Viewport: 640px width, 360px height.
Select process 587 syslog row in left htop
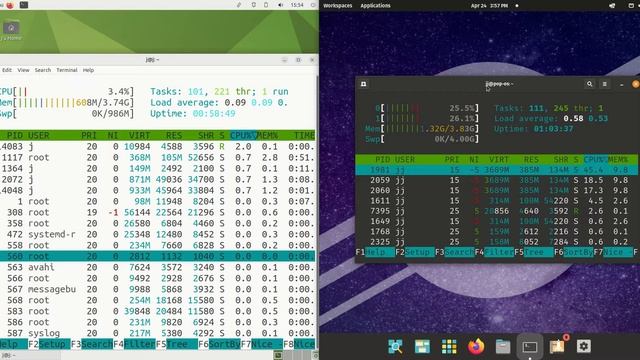click(x=158, y=333)
